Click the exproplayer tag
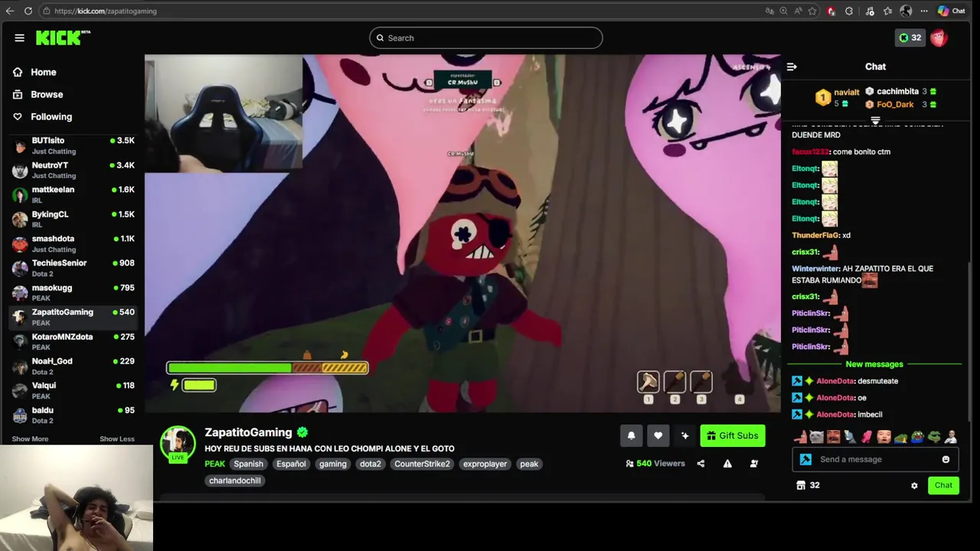This screenshot has height=551, width=980. (485, 464)
